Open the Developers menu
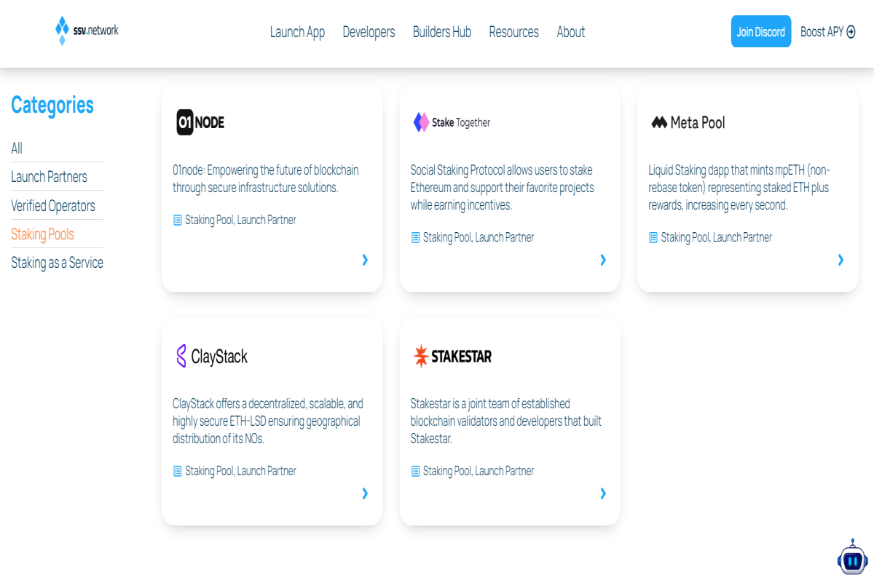The width and height of the screenshot is (874, 588). pos(369,32)
